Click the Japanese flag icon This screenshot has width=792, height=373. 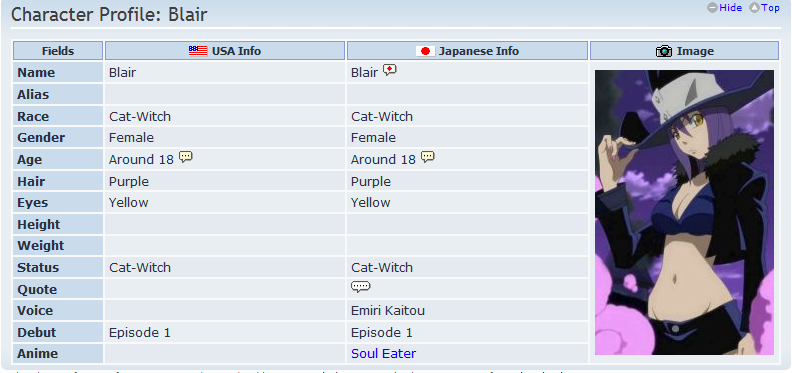coord(425,51)
